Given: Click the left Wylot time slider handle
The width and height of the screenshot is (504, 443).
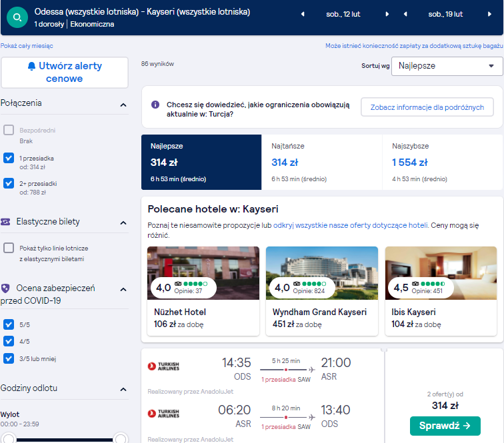Looking at the screenshot, I should coord(9,439).
